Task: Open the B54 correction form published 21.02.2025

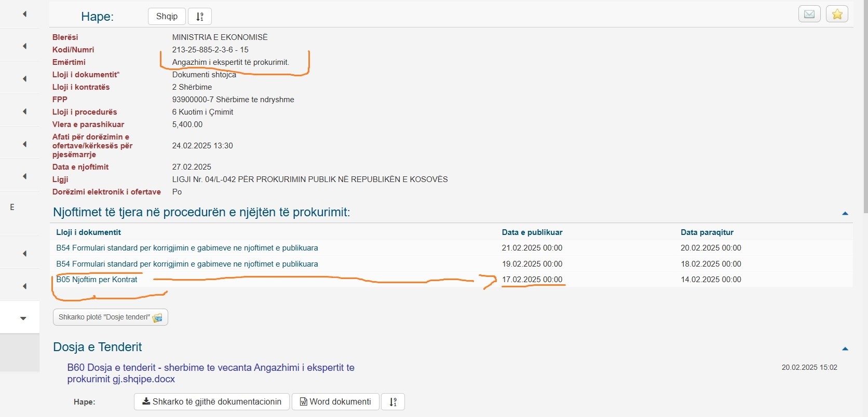Action: [187, 248]
